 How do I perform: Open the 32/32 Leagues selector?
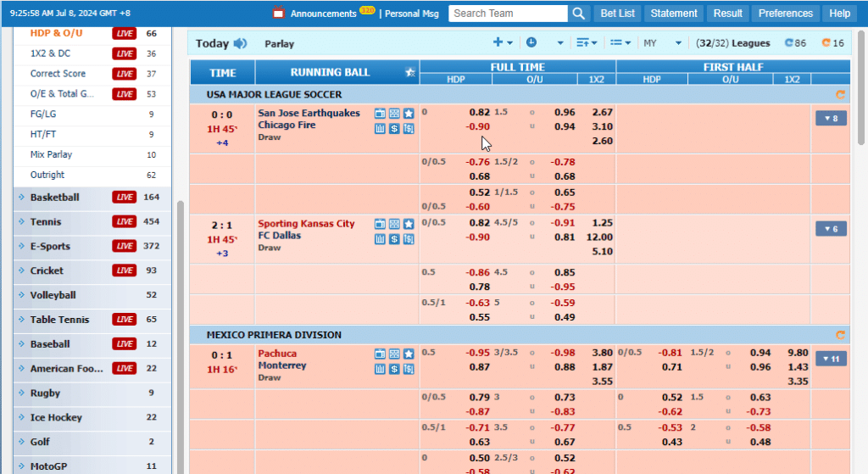[733, 43]
